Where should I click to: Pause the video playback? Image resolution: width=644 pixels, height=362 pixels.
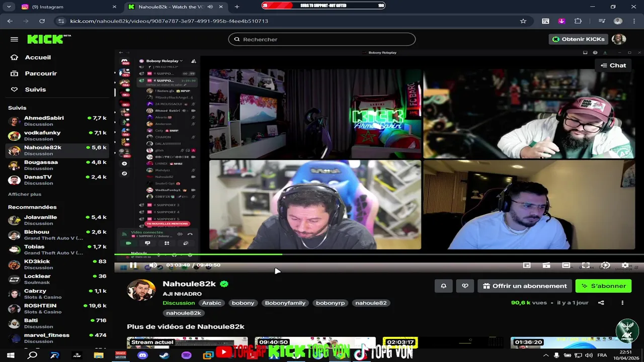click(x=133, y=265)
